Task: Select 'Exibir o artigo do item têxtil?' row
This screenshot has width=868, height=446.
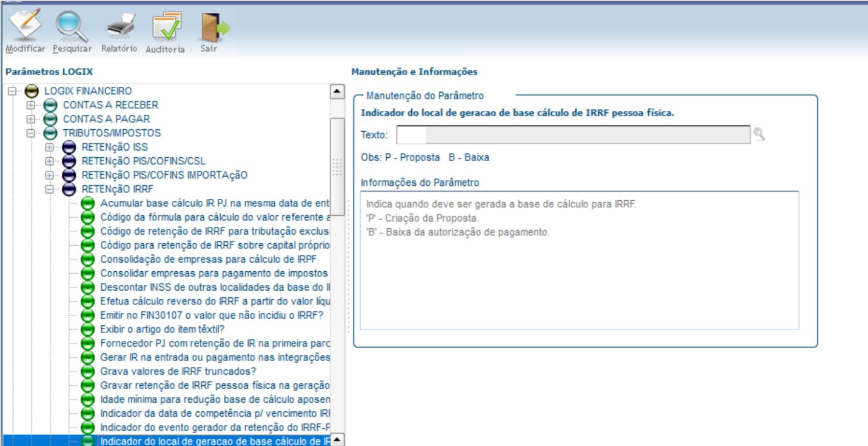Action: [x=162, y=330]
